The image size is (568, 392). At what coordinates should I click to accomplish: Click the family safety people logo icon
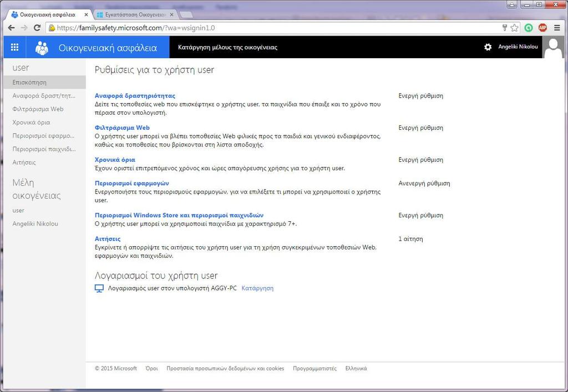point(42,48)
